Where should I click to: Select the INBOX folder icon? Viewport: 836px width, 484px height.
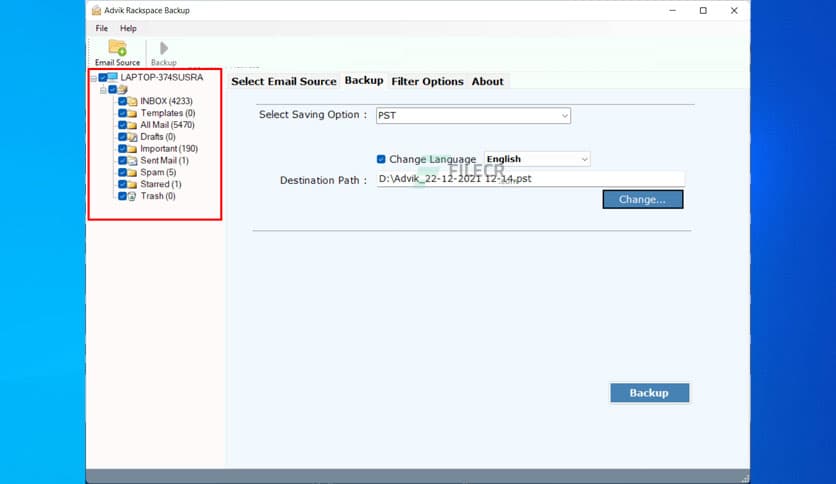tap(132, 101)
